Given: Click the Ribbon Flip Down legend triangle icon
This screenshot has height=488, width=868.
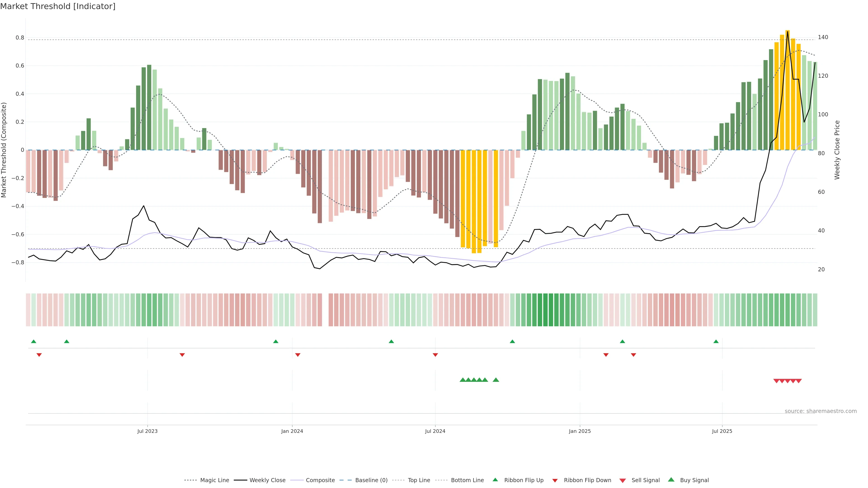Looking at the screenshot, I should [555, 480].
